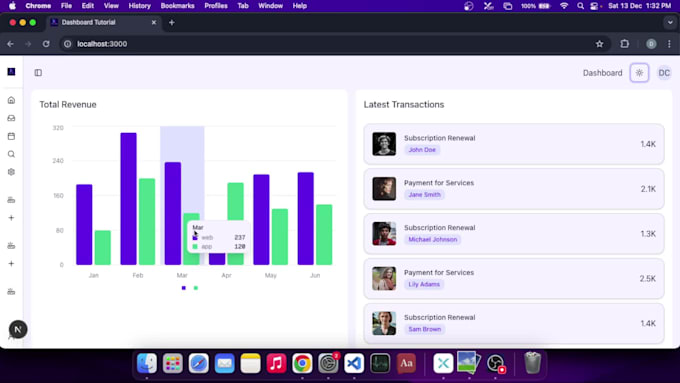Click the Dashboard link in header
The width and height of the screenshot is (680, 383).
point(602,73)
